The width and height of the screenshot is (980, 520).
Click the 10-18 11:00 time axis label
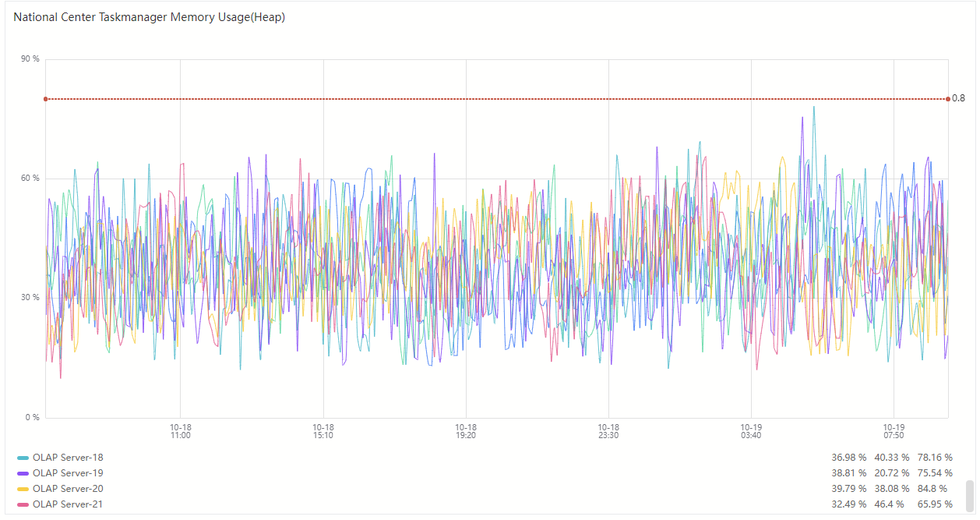pyautogui.click(x=181, y=431)
